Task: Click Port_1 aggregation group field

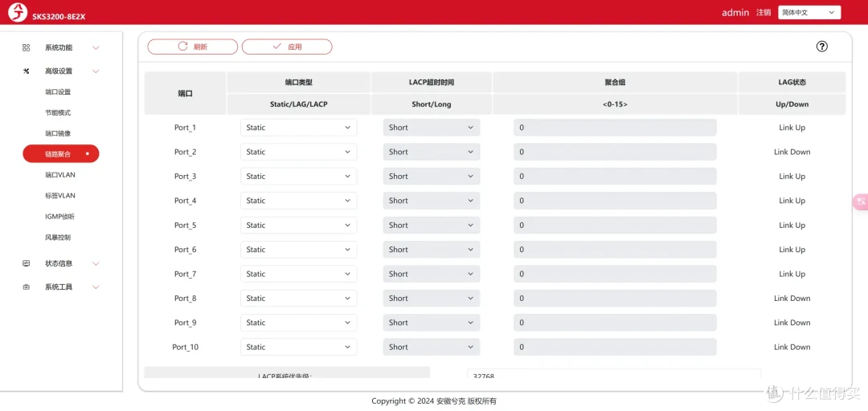Action: 615,127
